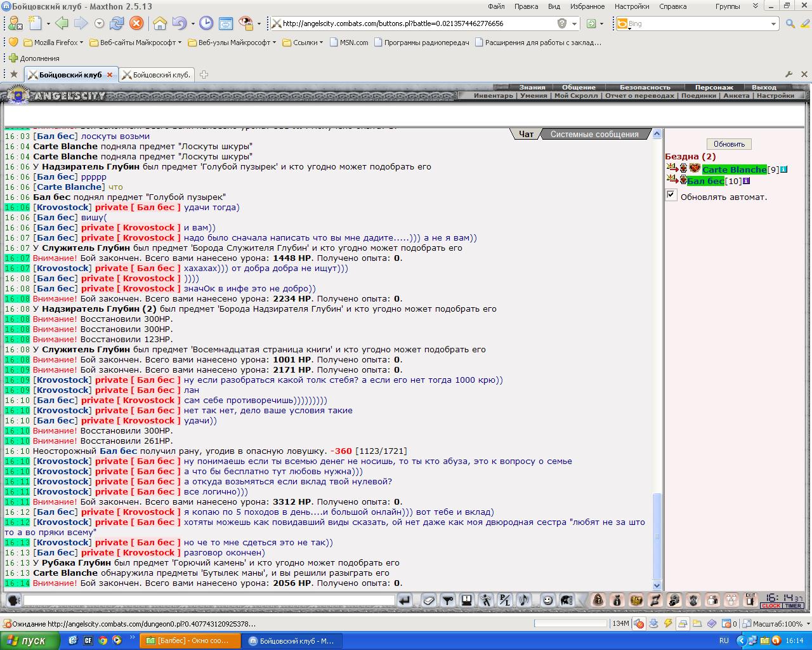Click the green back arrow
Screen dimensions: 812x650
pyautogui.click(x=62, y=23)
